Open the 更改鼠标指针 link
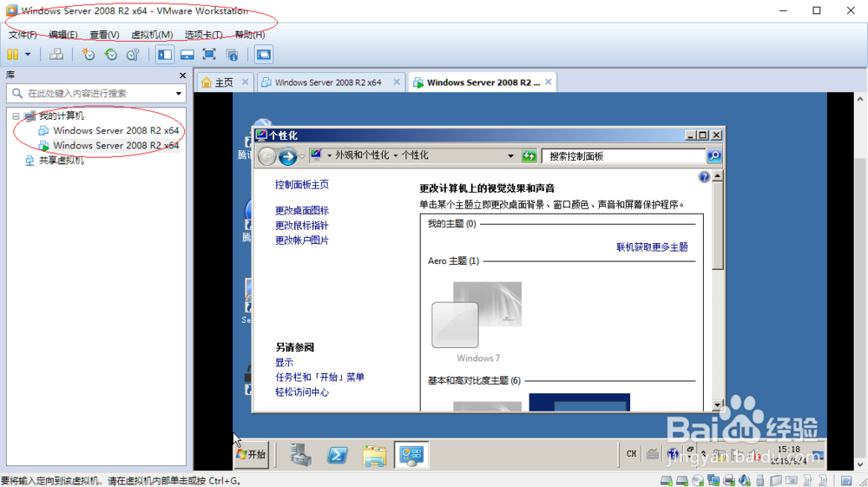 point(302,226)
